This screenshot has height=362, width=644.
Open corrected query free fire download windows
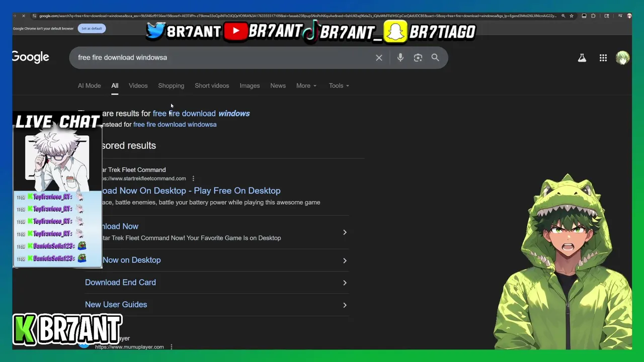201,114
